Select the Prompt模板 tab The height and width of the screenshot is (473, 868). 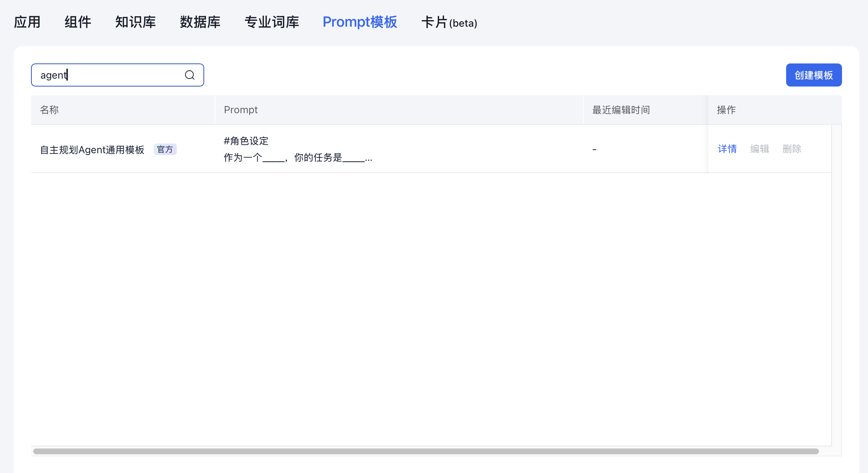pos(360,22)
